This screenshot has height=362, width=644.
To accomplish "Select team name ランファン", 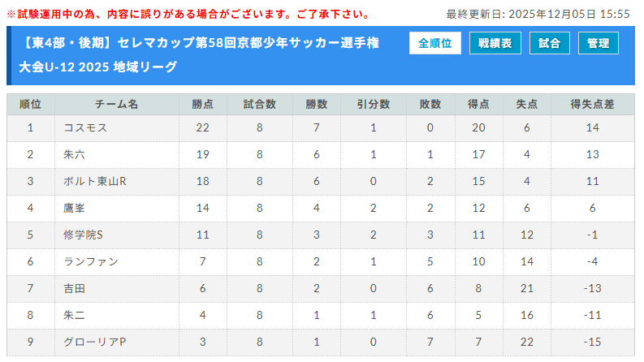I will 90,261.
